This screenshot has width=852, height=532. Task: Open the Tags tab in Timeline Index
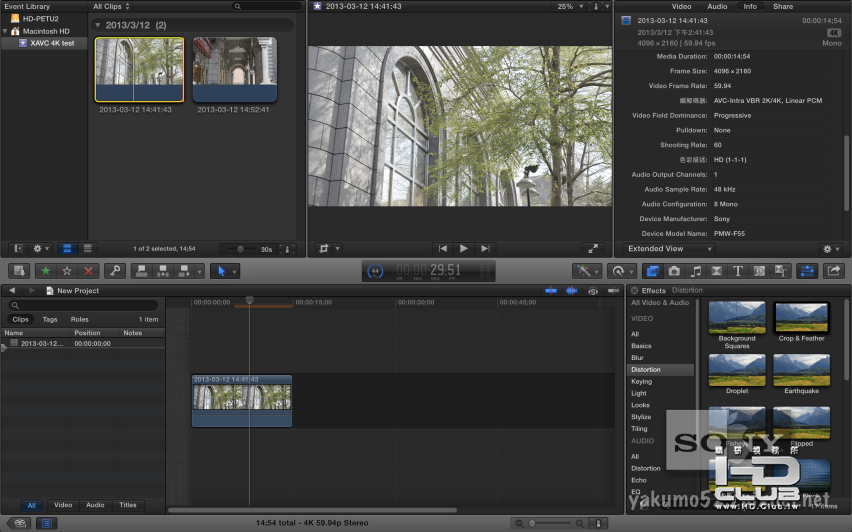(x=50, y=319)
